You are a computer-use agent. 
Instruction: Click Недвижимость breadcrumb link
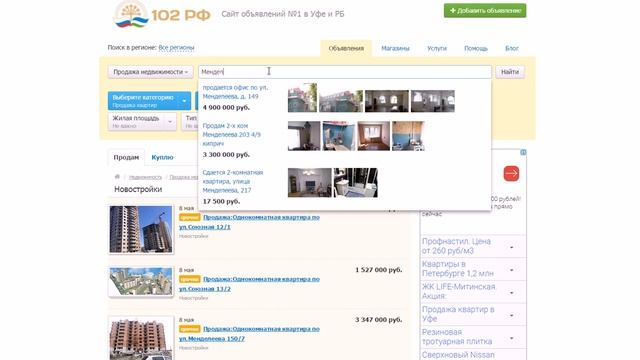[x=145, y=177]
